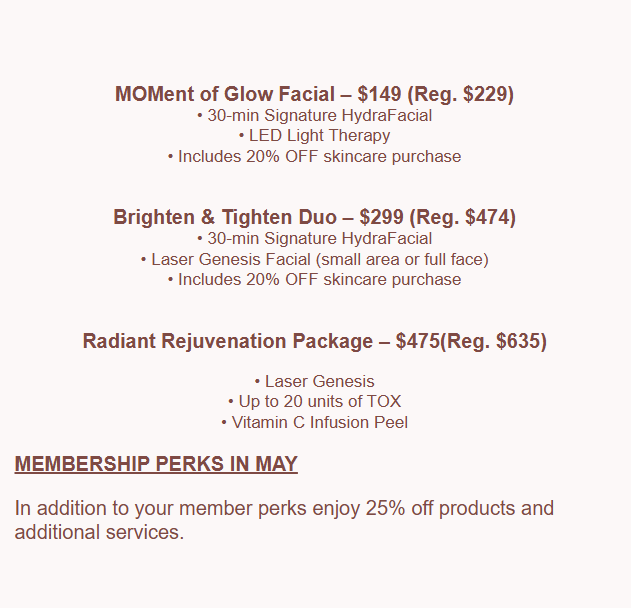Click the Reg. $229 regular price

click(x=460, y=94)
